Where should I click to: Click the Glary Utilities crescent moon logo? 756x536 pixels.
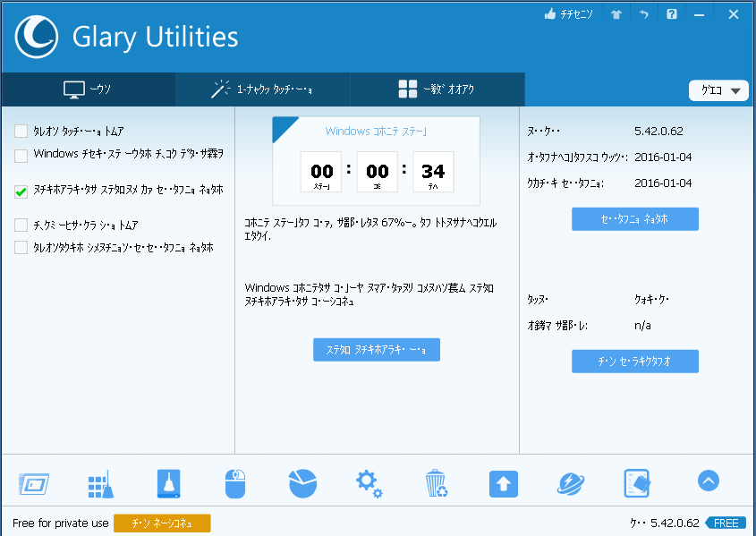click(37, 37)
